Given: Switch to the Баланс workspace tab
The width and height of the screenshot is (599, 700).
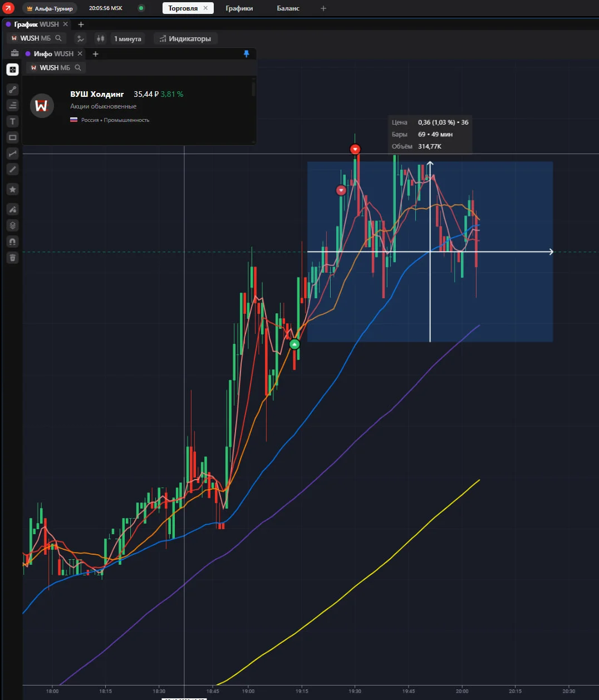Looking at the screenshot, I should (x=288, y=8).
